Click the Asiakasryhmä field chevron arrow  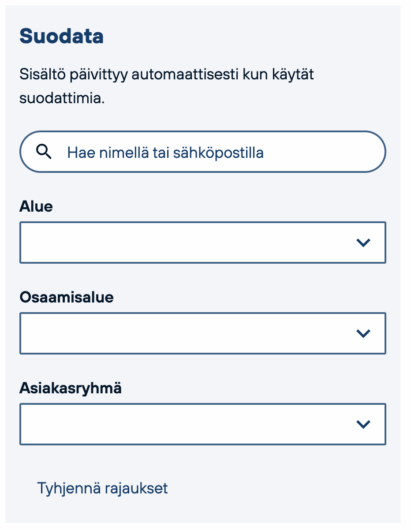tap(363, 424)
